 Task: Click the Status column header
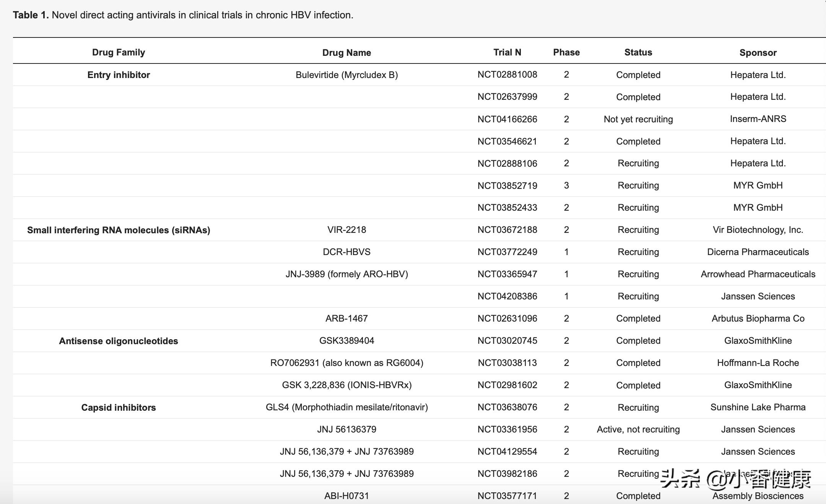pyautogui.click(x=638, y=52)
